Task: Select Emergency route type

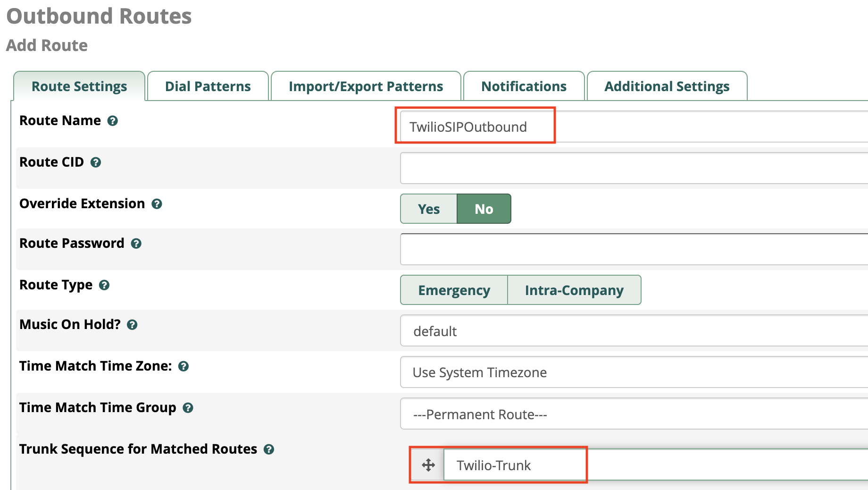Action: pyautogui.click(x=454, y=290)
